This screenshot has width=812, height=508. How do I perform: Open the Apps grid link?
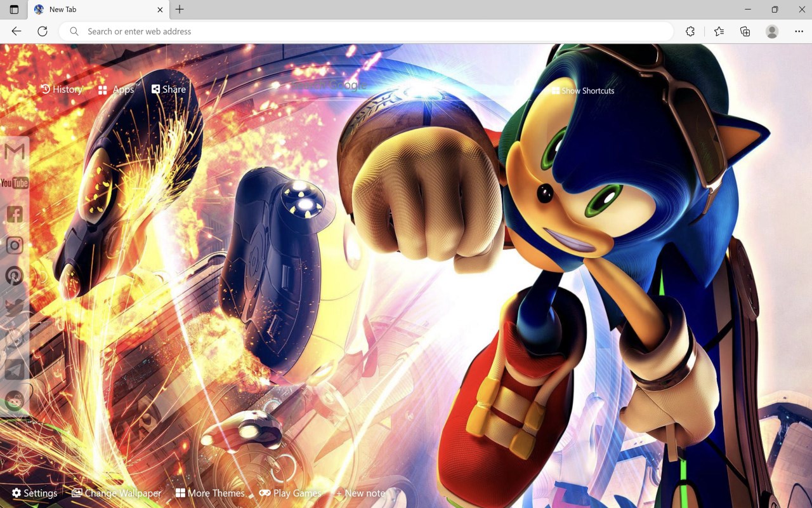[x=116, y=90]
